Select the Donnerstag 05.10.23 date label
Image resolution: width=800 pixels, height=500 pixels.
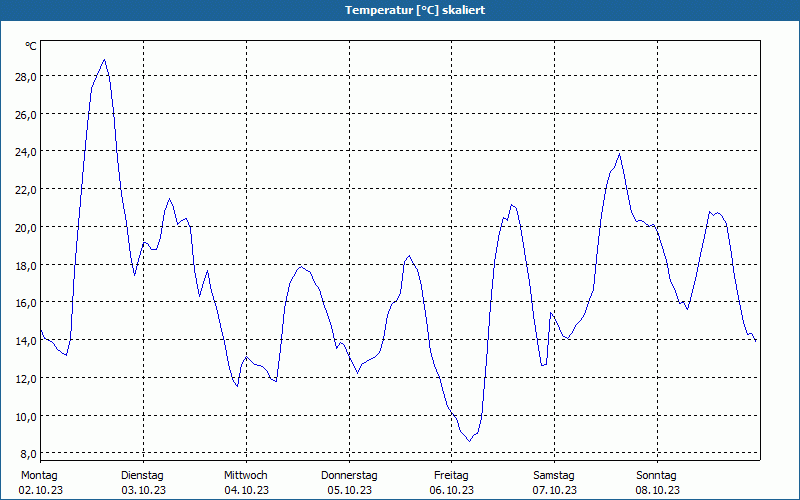[x=349, y=483]
